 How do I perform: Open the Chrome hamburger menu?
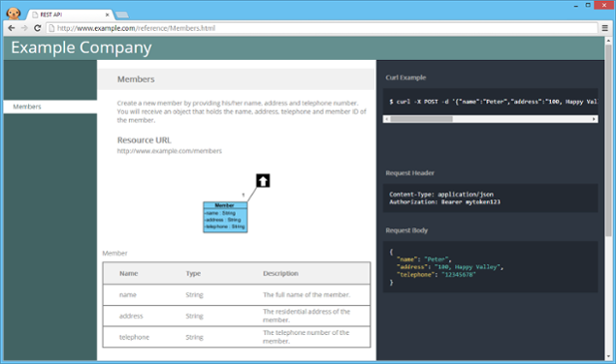[x=605, y=28]
